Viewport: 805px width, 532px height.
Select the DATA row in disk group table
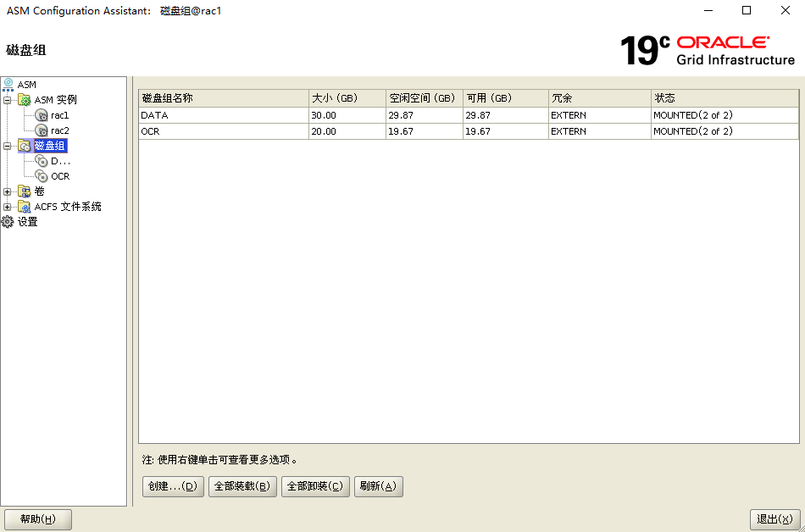[223, 115]
